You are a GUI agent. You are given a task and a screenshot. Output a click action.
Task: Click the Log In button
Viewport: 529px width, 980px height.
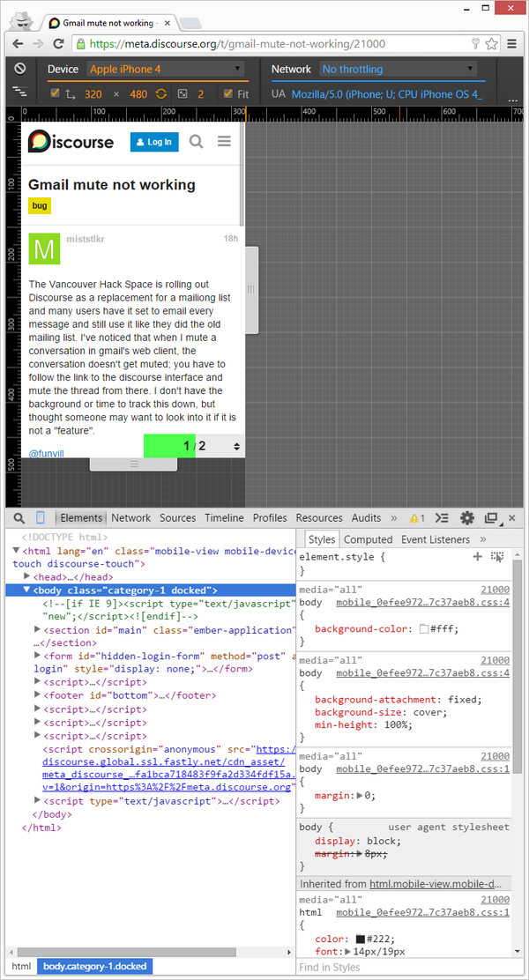pyautogui.click(x=154, y=142)
